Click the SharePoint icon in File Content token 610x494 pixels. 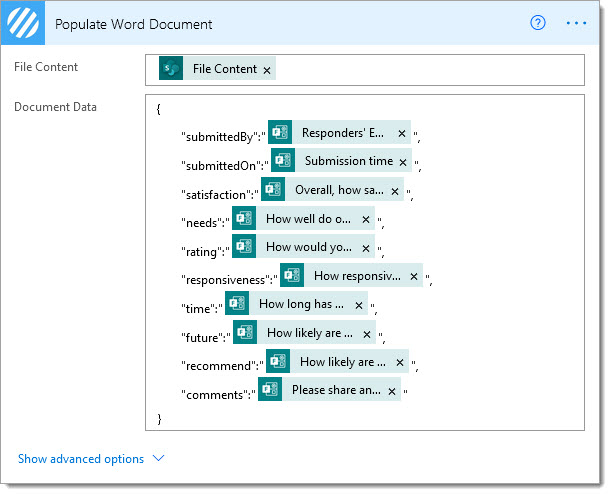(x=171, y=68)
